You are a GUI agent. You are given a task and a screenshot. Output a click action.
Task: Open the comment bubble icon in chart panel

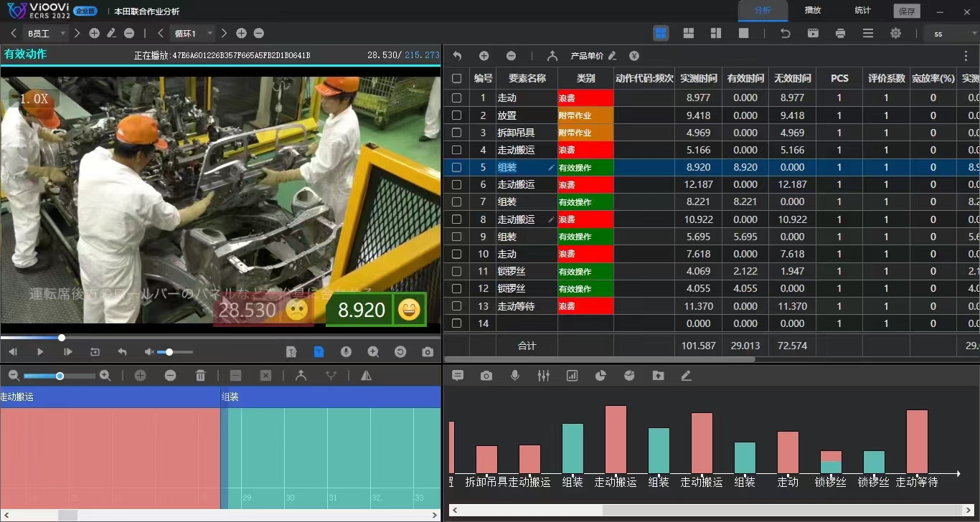(x=458, y=376)
